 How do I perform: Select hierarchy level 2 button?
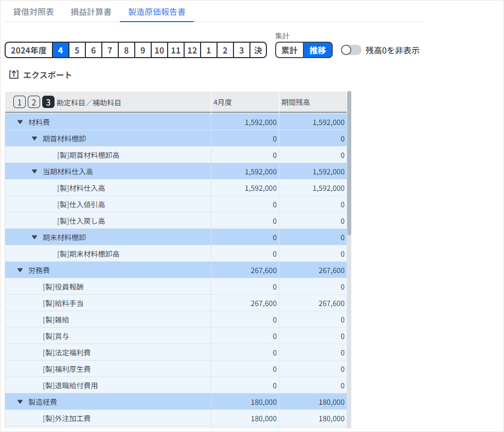(34, 102)
